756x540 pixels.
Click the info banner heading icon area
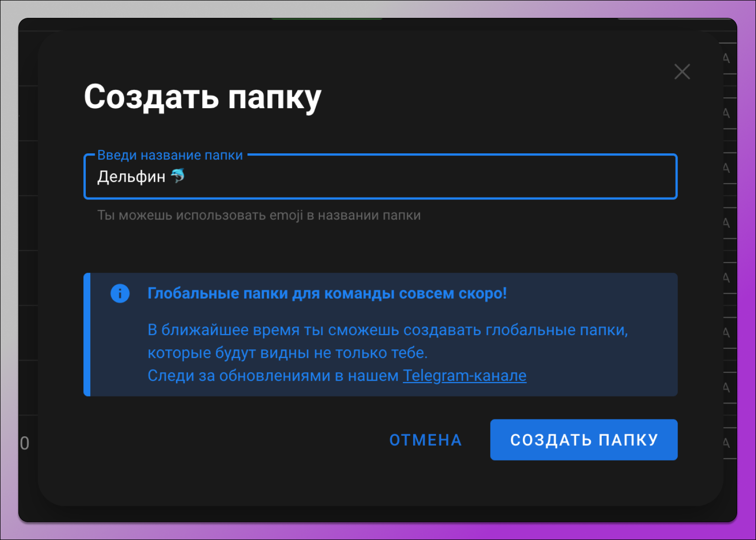click(x=120, y=293)
